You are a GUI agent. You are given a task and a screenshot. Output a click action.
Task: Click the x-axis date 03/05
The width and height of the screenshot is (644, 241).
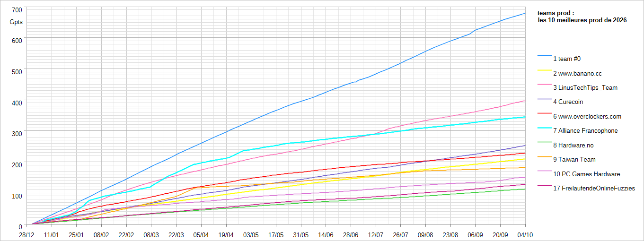(251, 234)
